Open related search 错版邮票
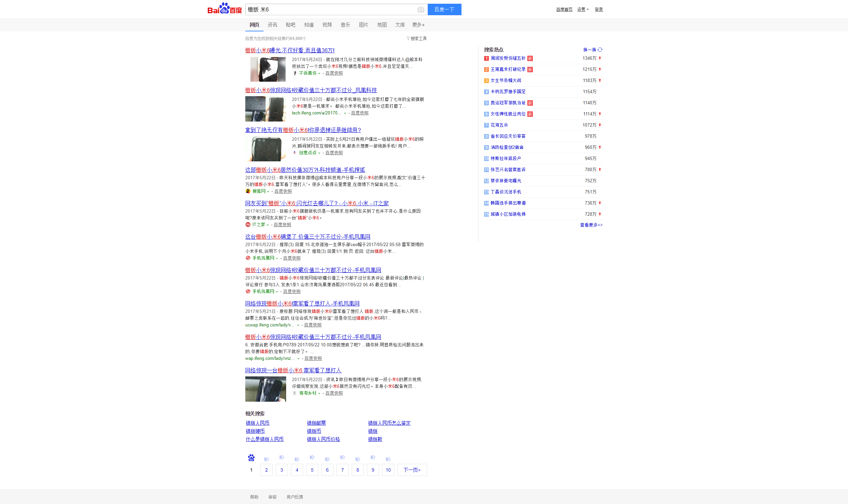The image size is (848, 504). [317, 423]
